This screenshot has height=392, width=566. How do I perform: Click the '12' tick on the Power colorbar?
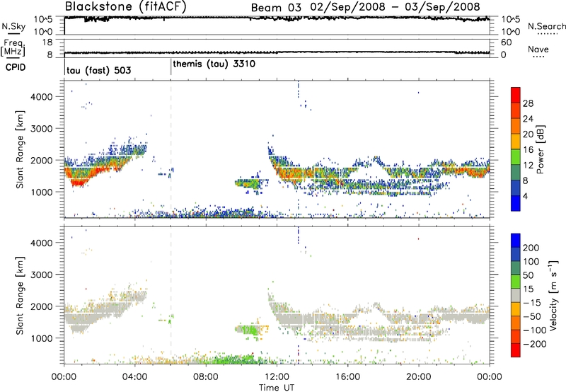click(528, 165)
